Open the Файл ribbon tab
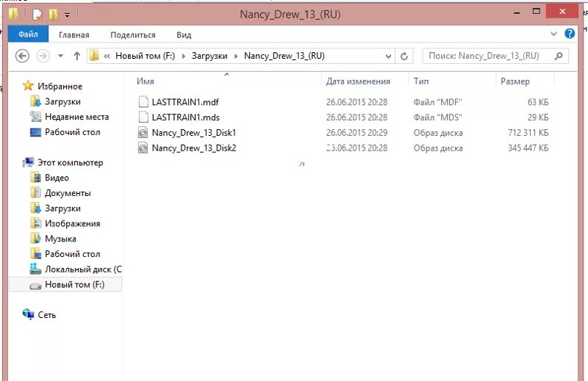This screenshot has width=588, height=381. point(28,35)
